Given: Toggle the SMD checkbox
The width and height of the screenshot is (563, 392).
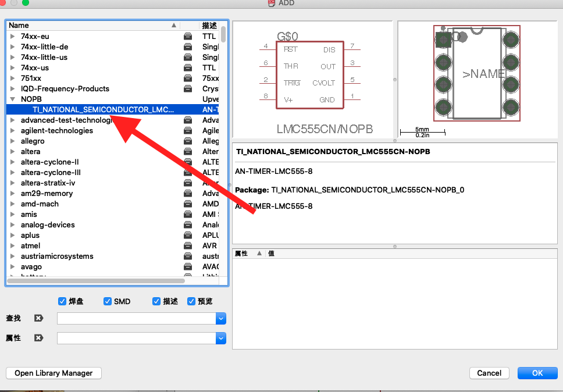Looking at the screenshot, I should (x=108, y=301).
